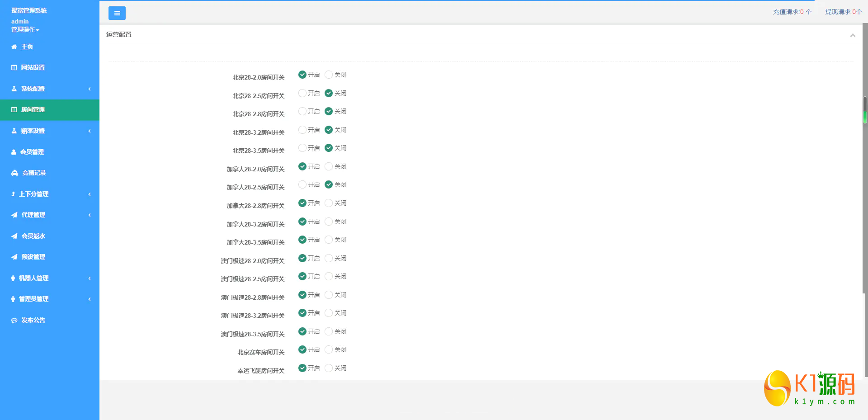This screenshot has width=868, height=420.
Task: Open the 提现请求 notifications link
Action: pyautogui.click(x=844, y=12)
